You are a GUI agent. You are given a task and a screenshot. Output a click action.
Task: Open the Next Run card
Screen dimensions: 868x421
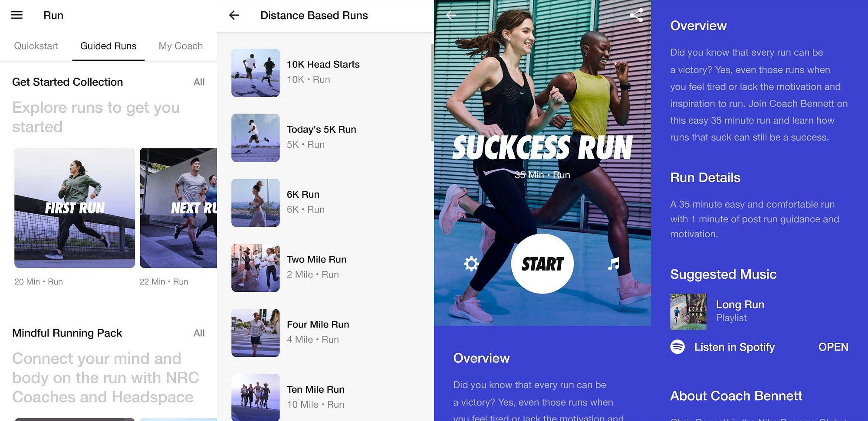[x=178, y=208]
